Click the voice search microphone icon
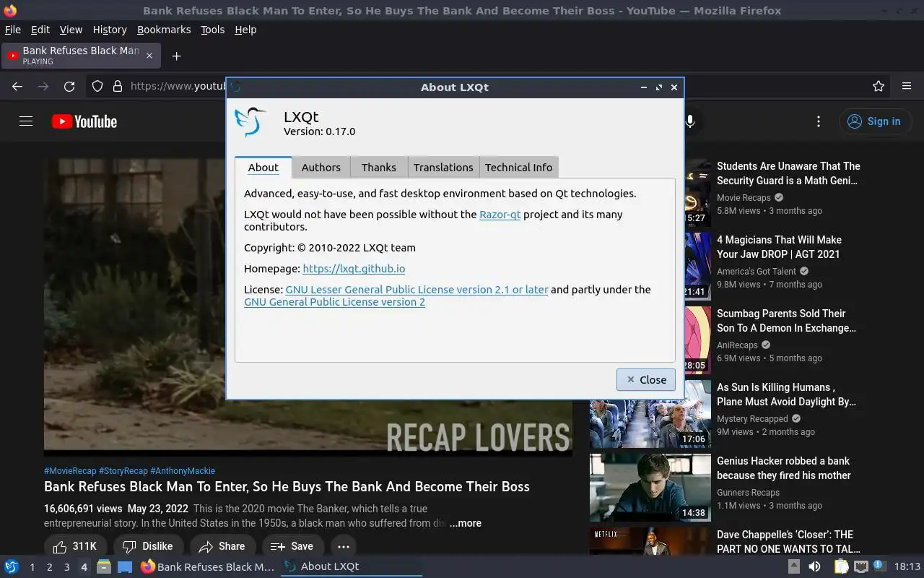924x578 pixels. tap(690, 121)
